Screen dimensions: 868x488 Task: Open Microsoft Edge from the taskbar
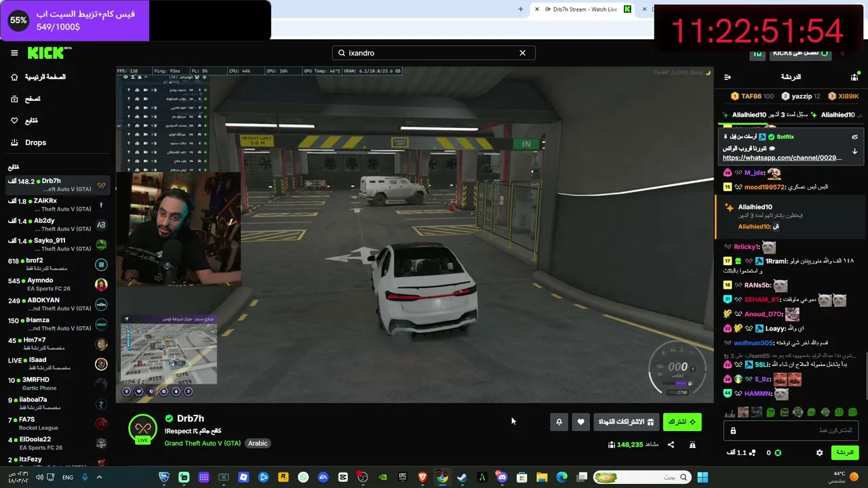(561, 477)
